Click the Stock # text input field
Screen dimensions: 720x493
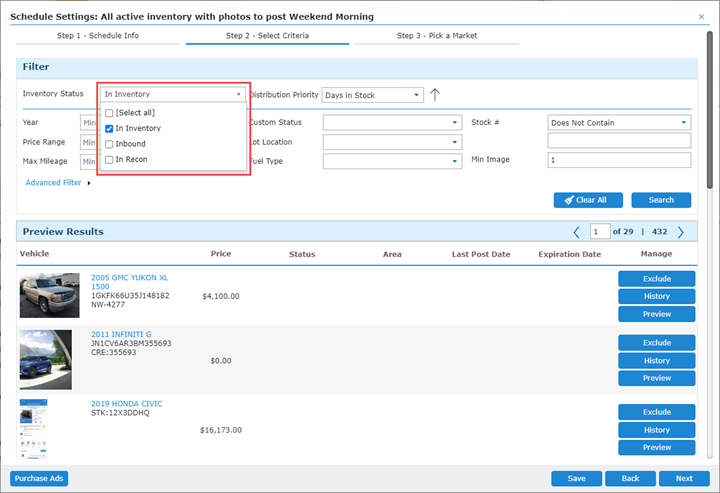point(619,141)
